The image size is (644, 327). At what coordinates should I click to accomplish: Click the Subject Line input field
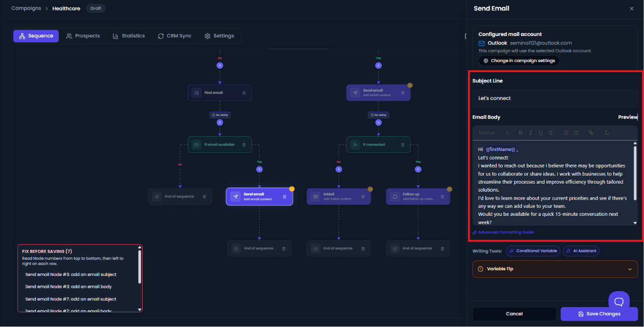coord(555,98)
